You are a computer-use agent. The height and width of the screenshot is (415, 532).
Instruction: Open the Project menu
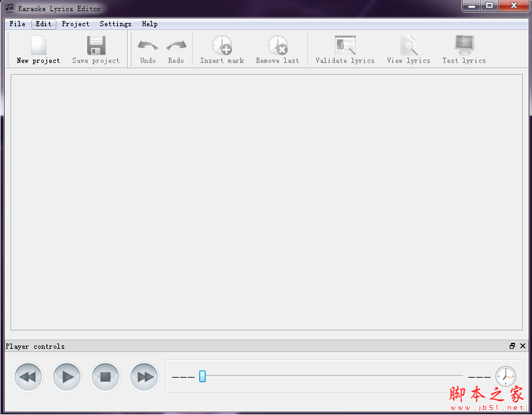pyautogui.click(x=75, y=24)
